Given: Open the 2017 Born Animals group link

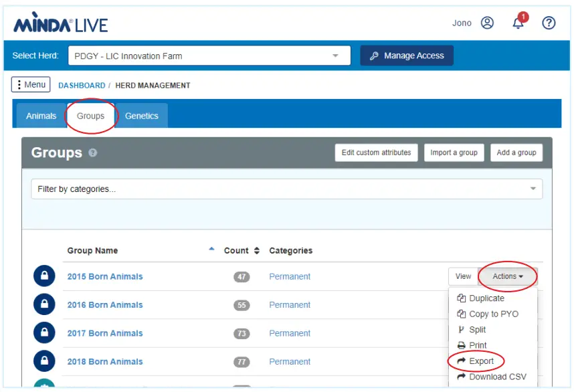Looking at the screenshot, I should coord(104,333).
